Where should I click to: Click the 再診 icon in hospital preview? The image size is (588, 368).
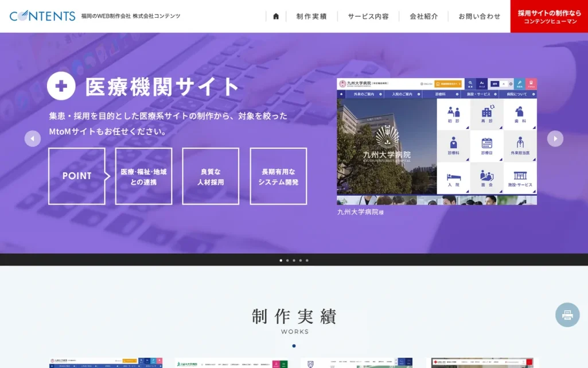point(487,114)
